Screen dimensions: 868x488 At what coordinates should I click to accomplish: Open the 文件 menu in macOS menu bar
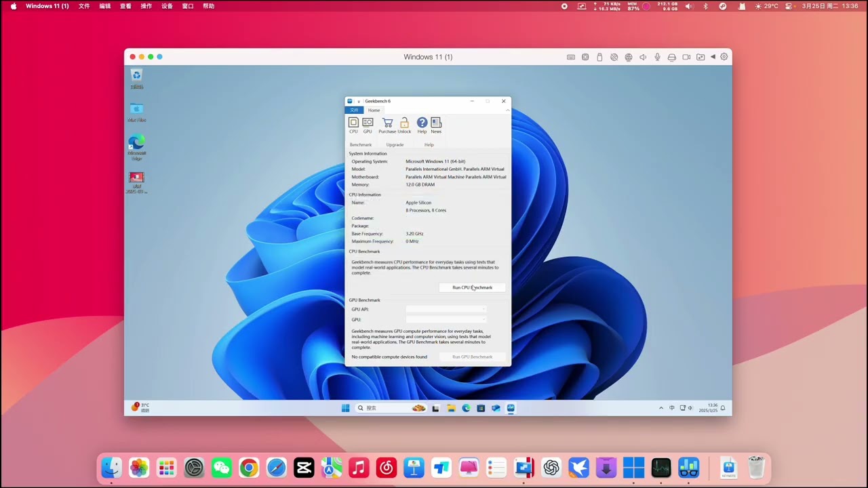click(84, 6)
